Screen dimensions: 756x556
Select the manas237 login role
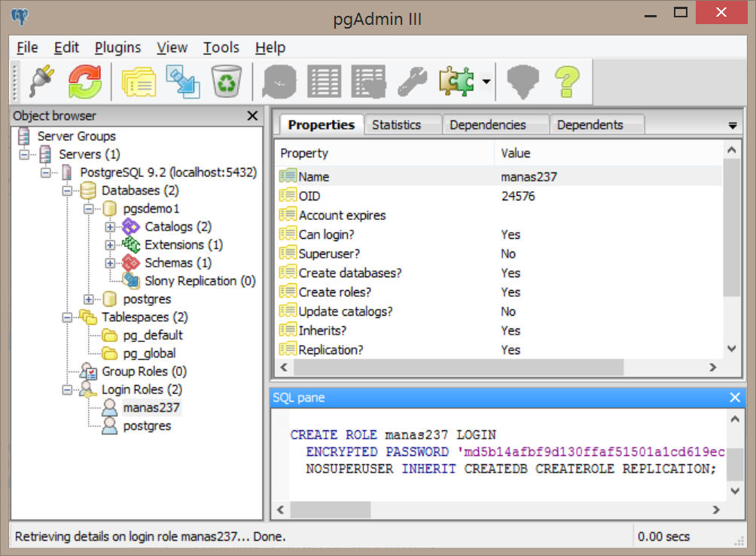click(151, 408)
